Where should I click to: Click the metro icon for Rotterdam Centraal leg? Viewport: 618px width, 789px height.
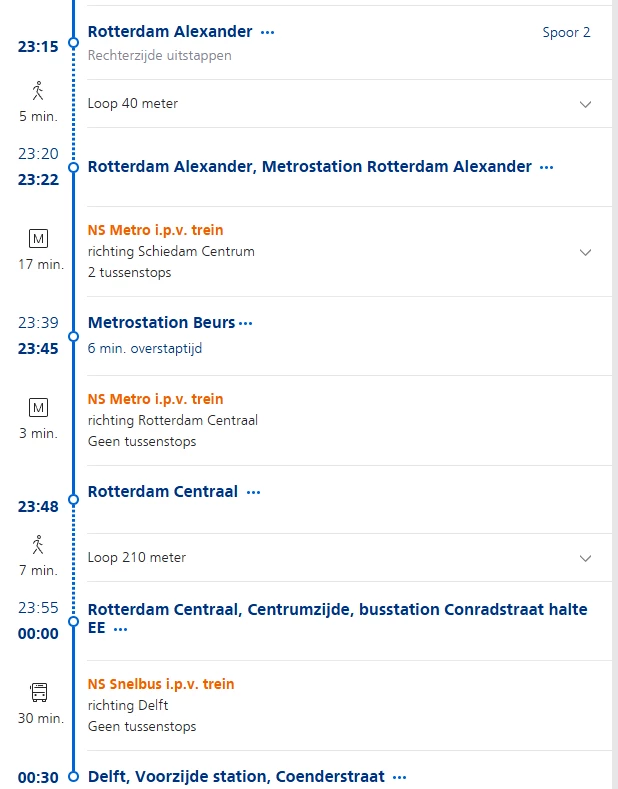(x=38, y=408)
